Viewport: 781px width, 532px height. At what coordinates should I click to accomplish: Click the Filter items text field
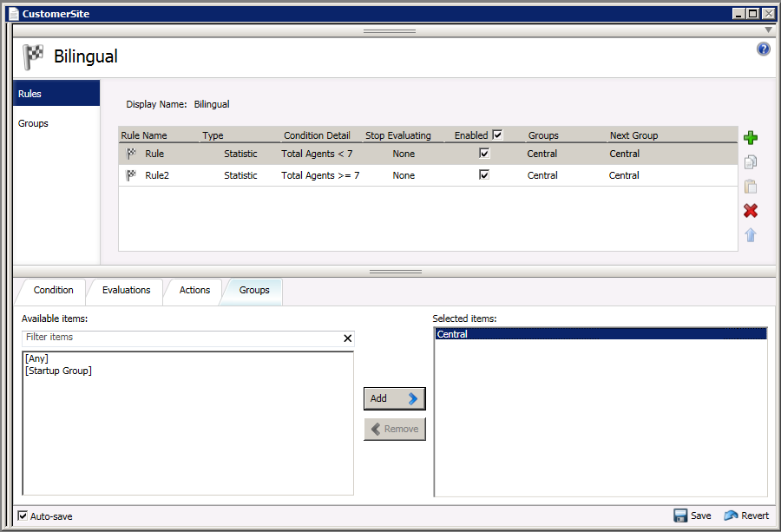180,338
